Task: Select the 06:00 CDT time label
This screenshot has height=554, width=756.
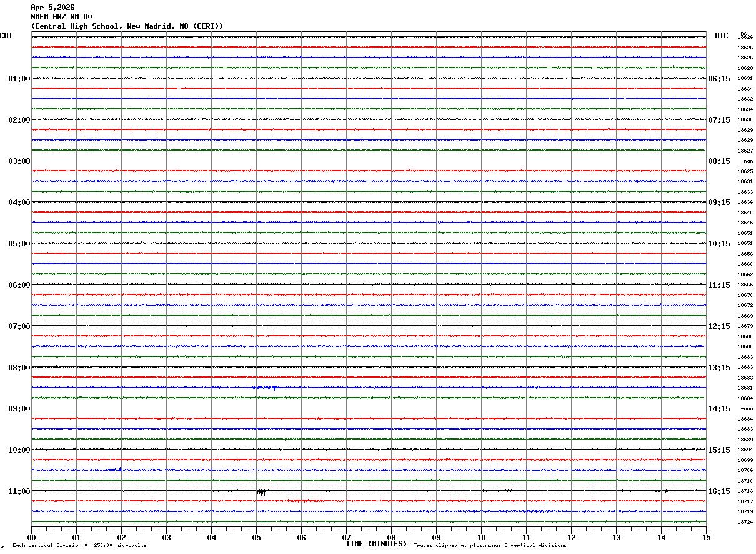Action: tap(19, 285)
